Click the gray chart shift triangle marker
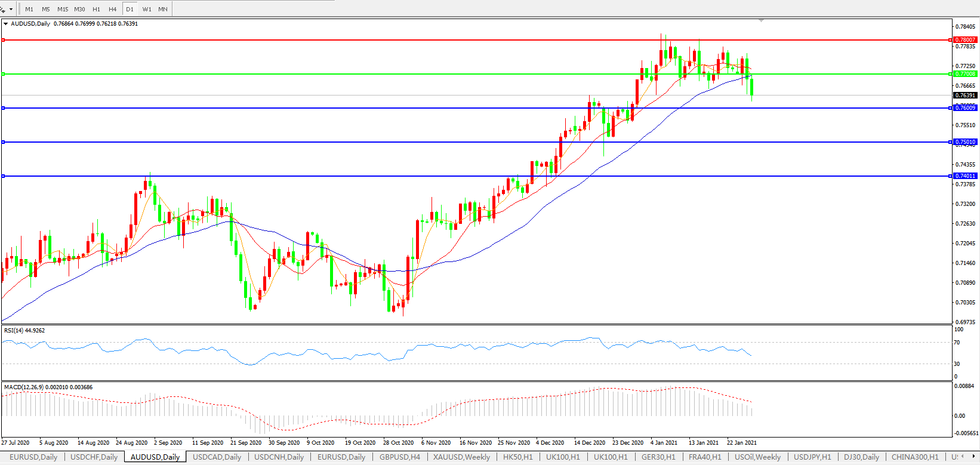 tap(761, 21)
